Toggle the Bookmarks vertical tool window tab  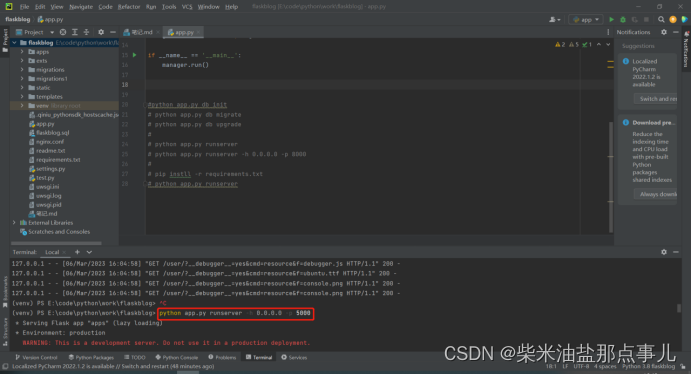click(5, 292)
